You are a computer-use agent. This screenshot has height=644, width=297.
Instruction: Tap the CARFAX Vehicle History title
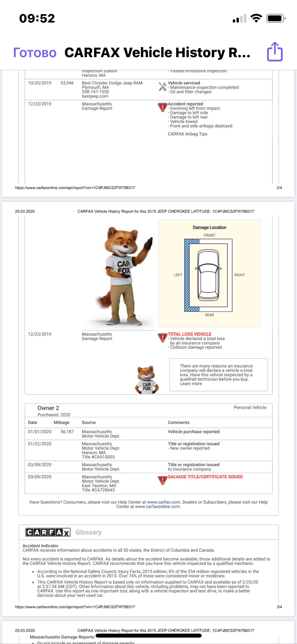(x=158, y=52)
